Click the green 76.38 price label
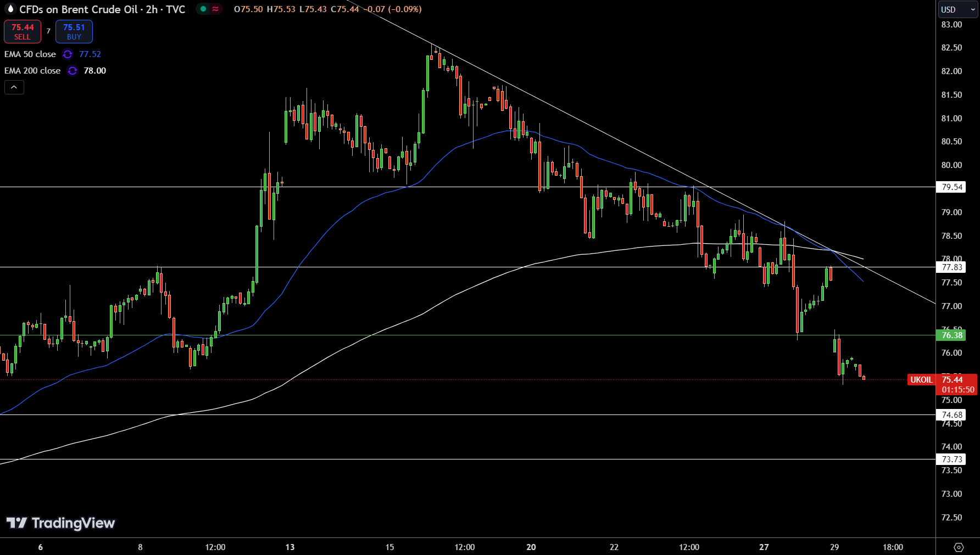 click(951, 335)
